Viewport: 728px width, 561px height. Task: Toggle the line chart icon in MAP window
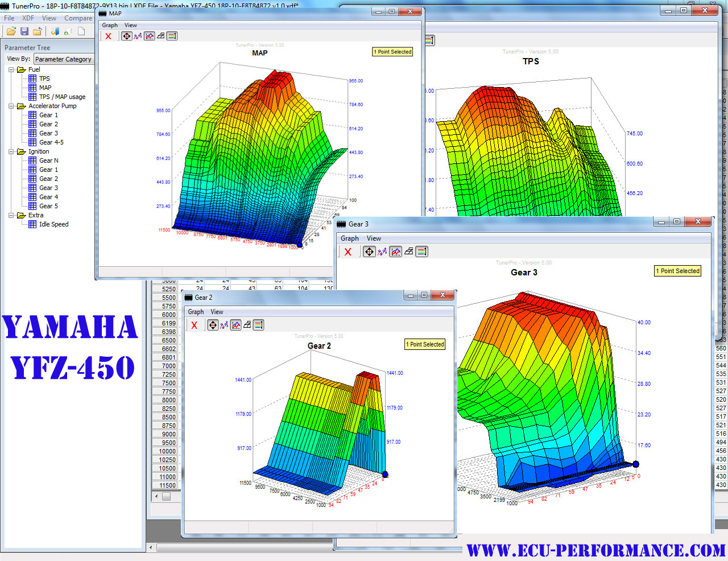[150, 36]
